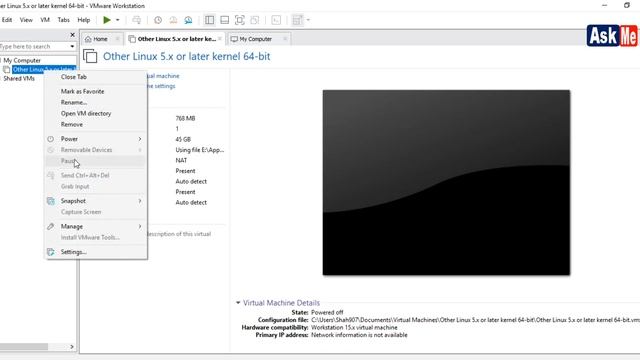Screen dimensions: 640x360
Task: Click the Configuration file path text
Action: click(476, 320)
